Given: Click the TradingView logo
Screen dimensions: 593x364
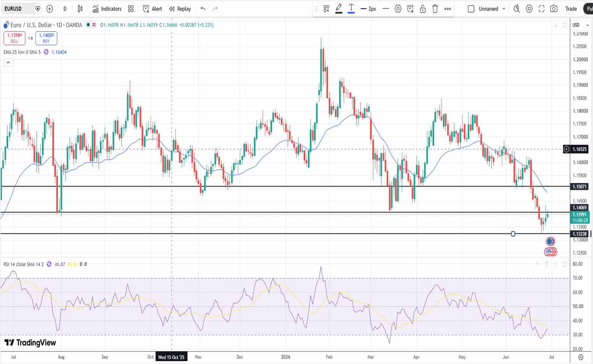Looking at the screenshot, I should click(x=30, y=343).
